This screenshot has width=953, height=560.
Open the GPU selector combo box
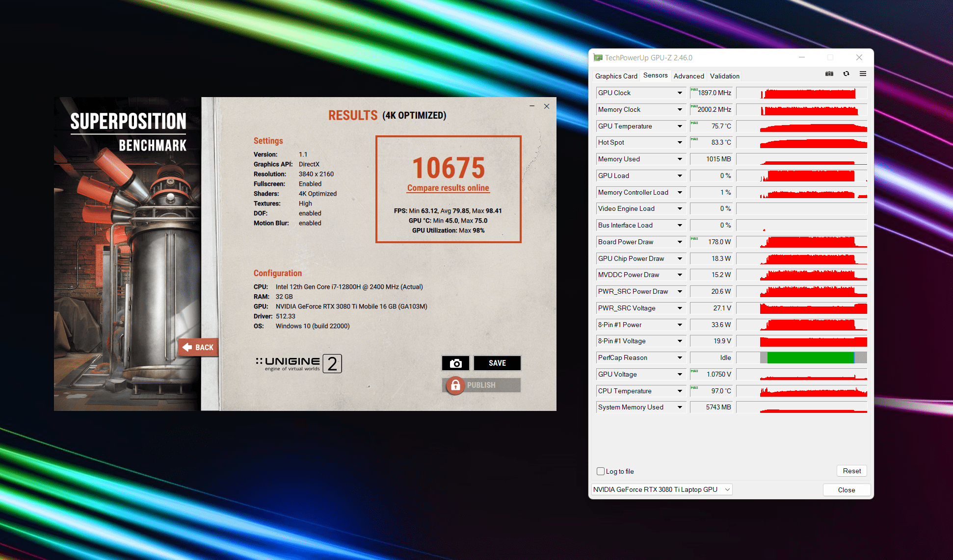pos(662,489)
